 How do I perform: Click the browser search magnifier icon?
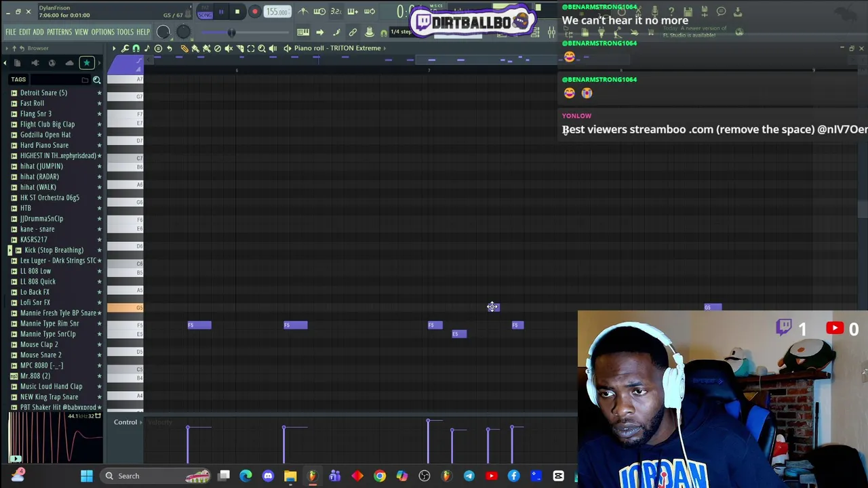(96, 80)
